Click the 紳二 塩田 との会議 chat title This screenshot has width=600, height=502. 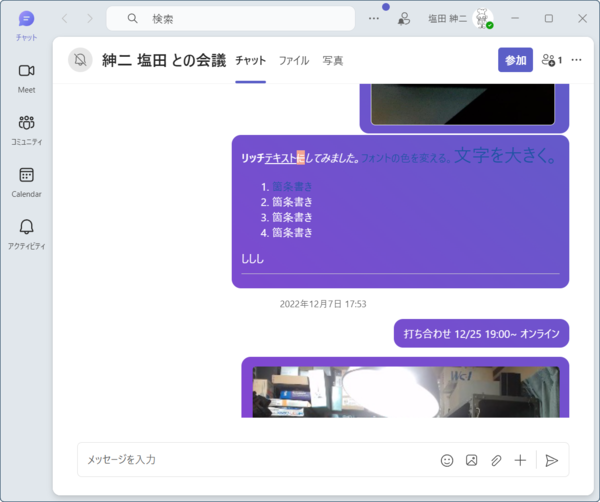[x=164, y=60]
